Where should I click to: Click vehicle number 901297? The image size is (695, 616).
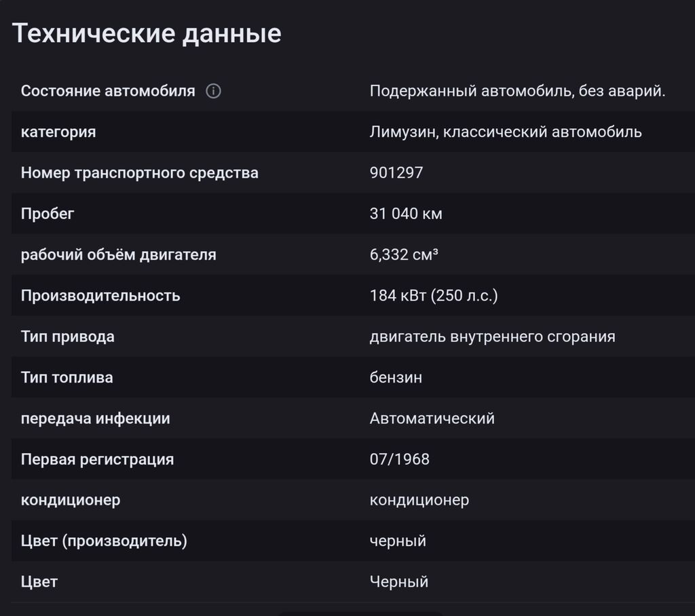tap(396, 173)
